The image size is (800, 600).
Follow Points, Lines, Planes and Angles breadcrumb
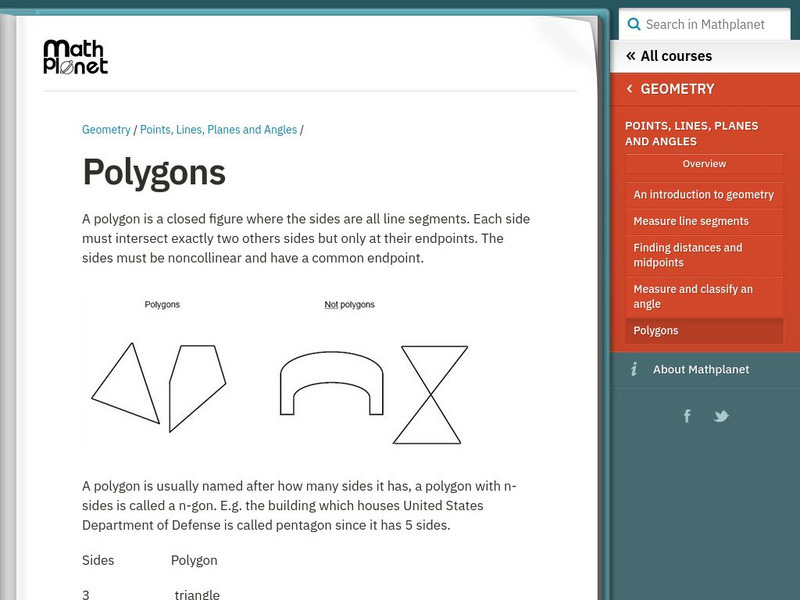pyautogui.click(x=218, y=130)
